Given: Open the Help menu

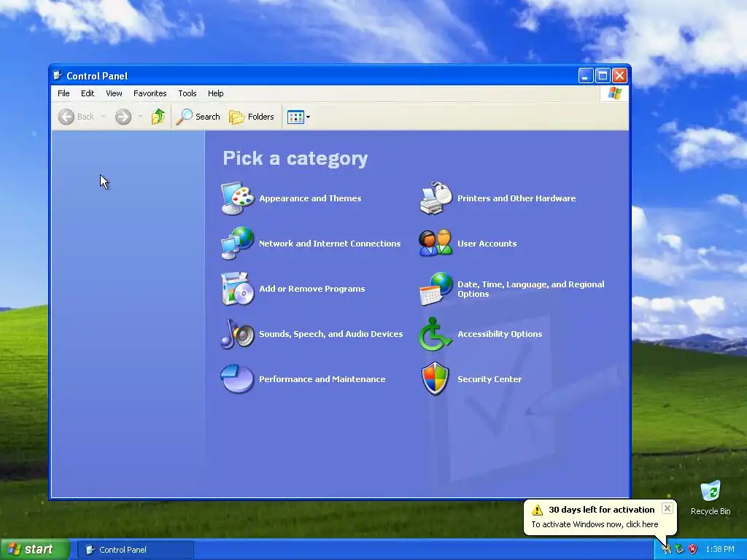Looking at the screenshot, I should [215, 93].
